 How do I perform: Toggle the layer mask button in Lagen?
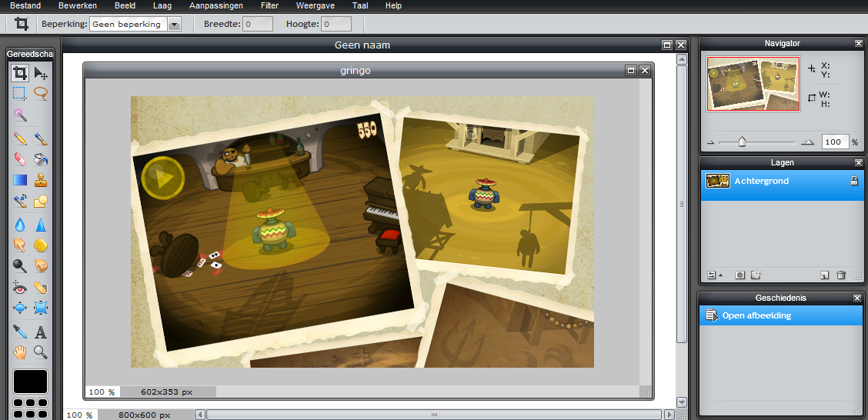pos(739,275)
